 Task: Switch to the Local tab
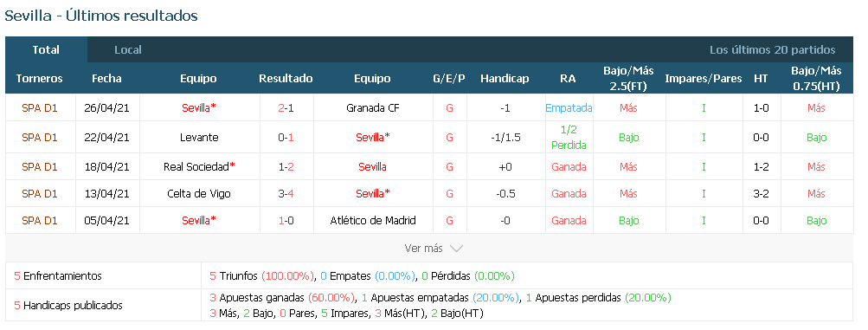coord(128,50)
